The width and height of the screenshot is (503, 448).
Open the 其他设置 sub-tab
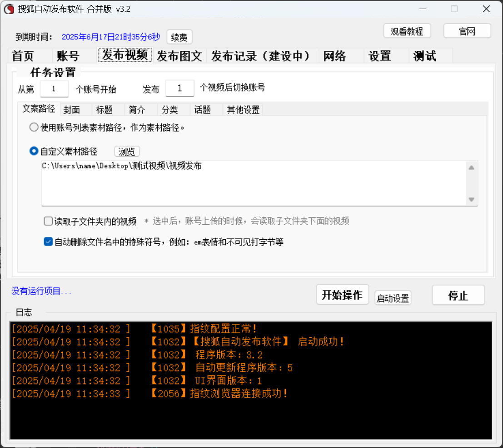click(x=243, y=110)
